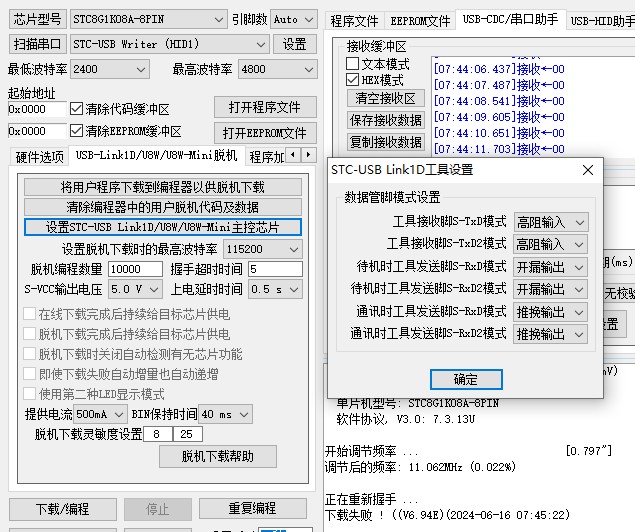Screen dimensions: 635x532
Task: Click the sensitivity field showing 25
Action: click(x=188, y=434)
